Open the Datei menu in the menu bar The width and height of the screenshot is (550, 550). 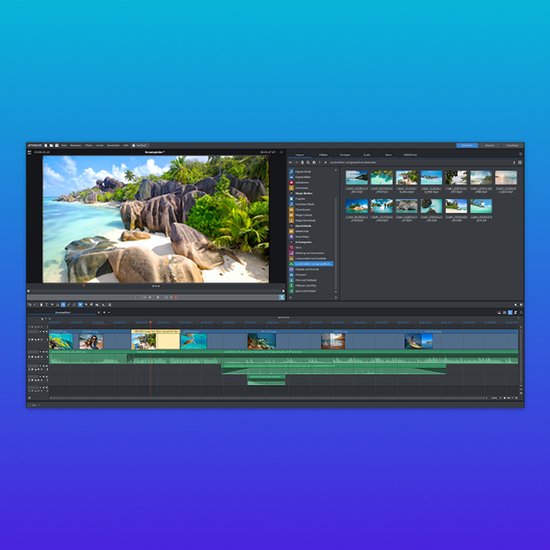click(x=64, y=145)
